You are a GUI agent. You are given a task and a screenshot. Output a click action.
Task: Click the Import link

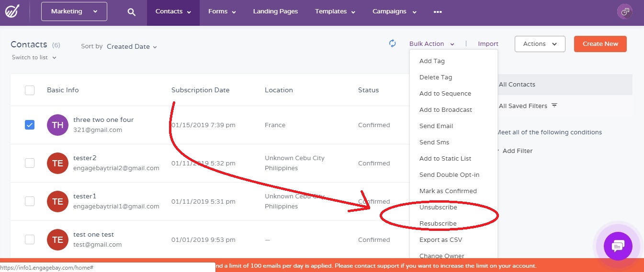coord(488,44)
